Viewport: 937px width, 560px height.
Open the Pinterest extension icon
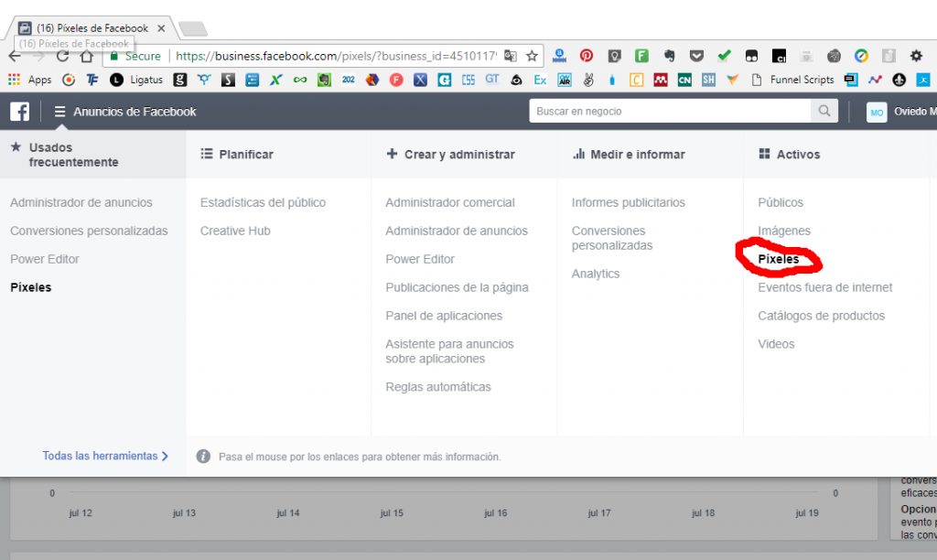(587, 56)
